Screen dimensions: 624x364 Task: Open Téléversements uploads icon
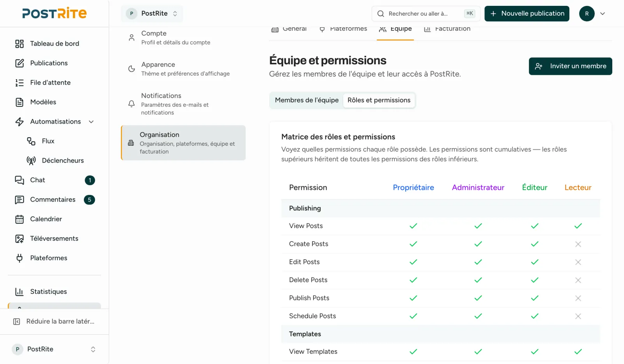pos(19,239)
